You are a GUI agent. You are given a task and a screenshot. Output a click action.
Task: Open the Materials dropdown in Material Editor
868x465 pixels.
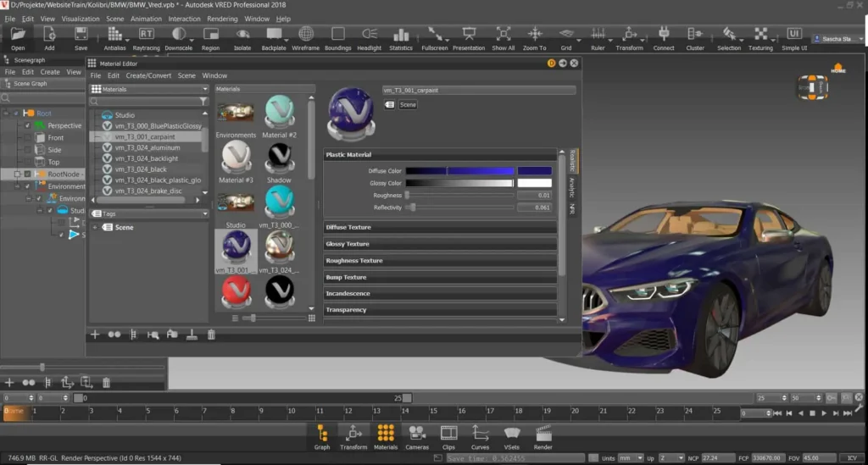(149, 89)
